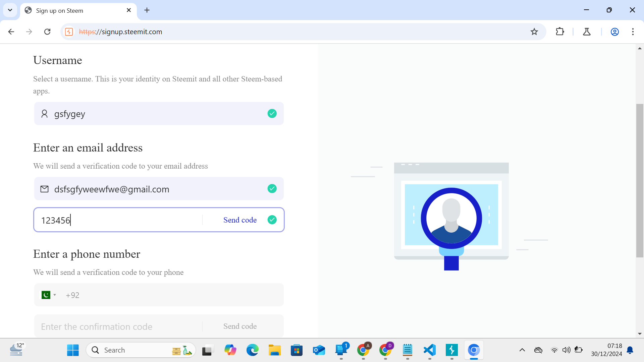Open Copilot from the taskbar

point(230,350)
